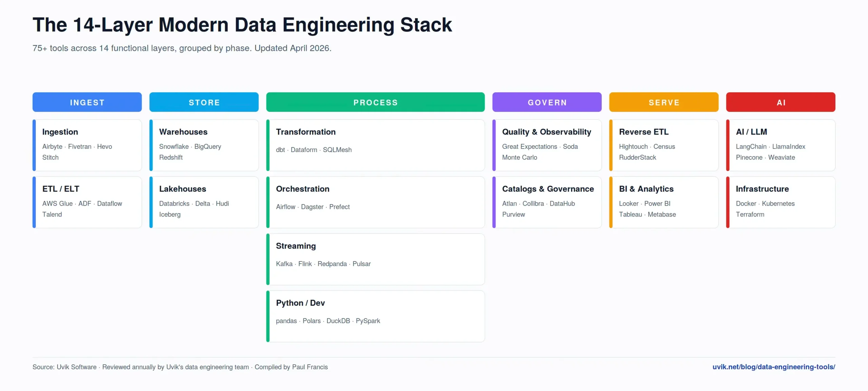Select the Lakehouses card
The width and height of the screenshot is (868, 391).
(204, 202)
